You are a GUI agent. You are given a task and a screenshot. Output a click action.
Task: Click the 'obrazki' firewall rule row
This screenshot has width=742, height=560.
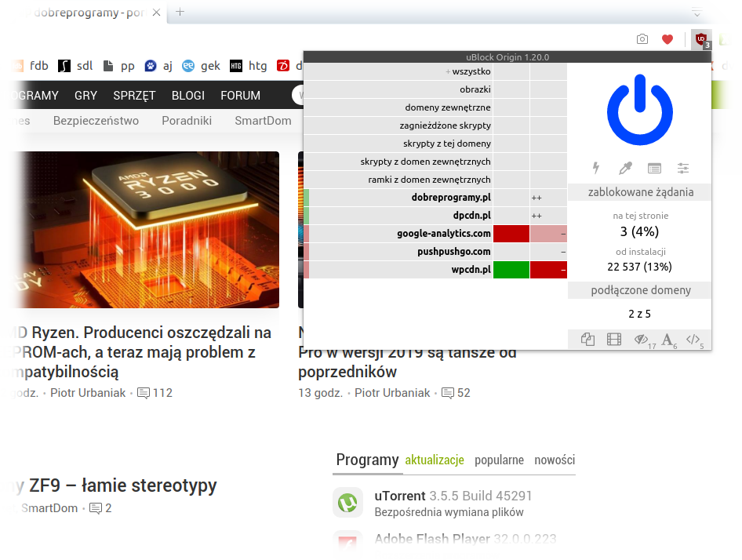click(398, 89)
